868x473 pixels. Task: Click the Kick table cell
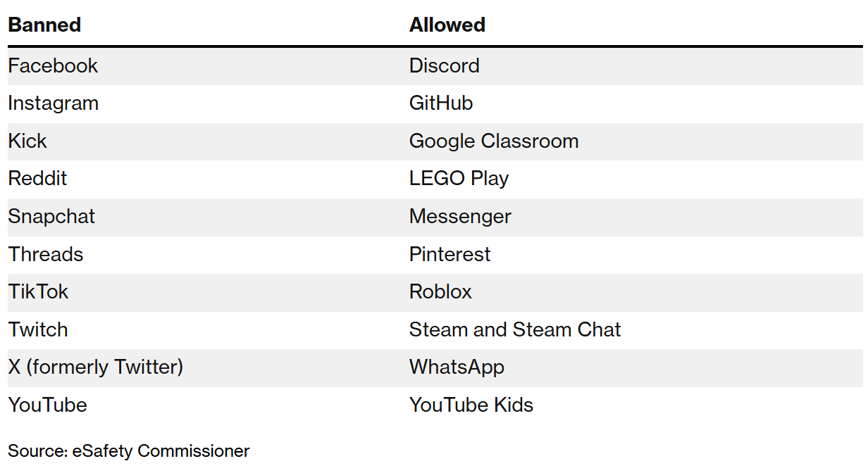tap(27, 141)
